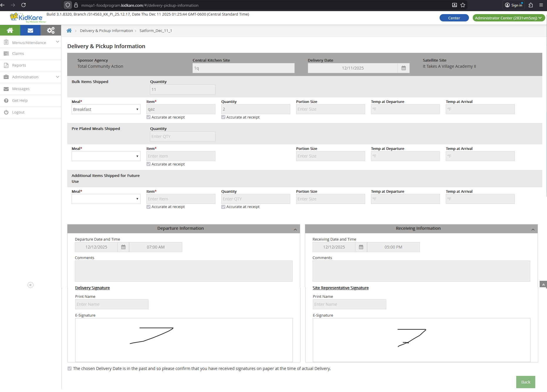547x392 pixels.
Task: Toggle Accurate at receipt under Breakfast item
Action: pyautogui.click(x=148, y=117)
